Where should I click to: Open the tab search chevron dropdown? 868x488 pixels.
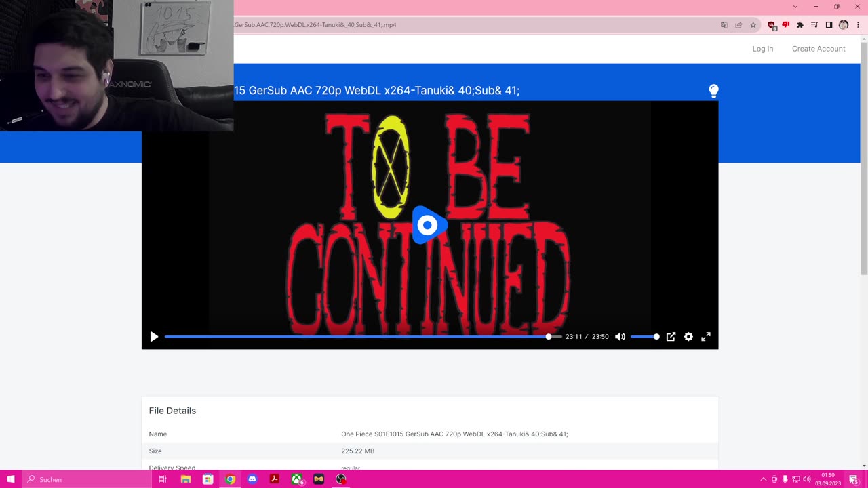pyautogui.click(x=795, y=7)
